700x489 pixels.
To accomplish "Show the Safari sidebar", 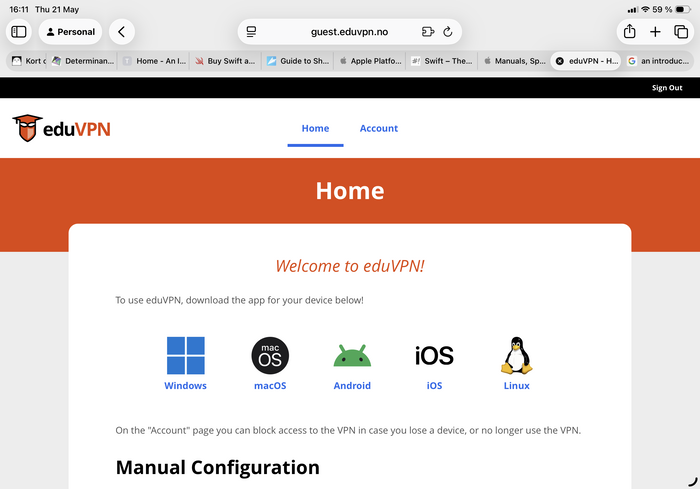I will tap(19, 32).
